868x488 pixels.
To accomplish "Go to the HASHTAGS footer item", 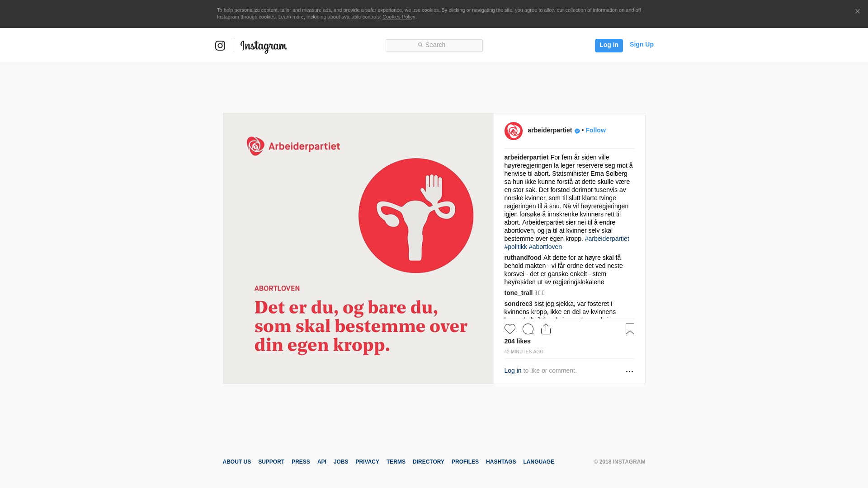I will tap(501, 462).
